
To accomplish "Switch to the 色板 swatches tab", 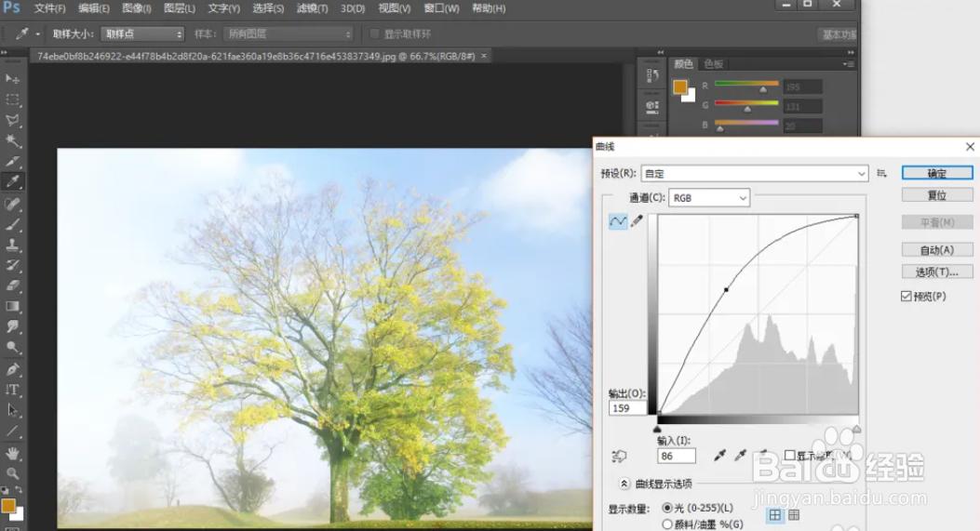I will [713, 64].
